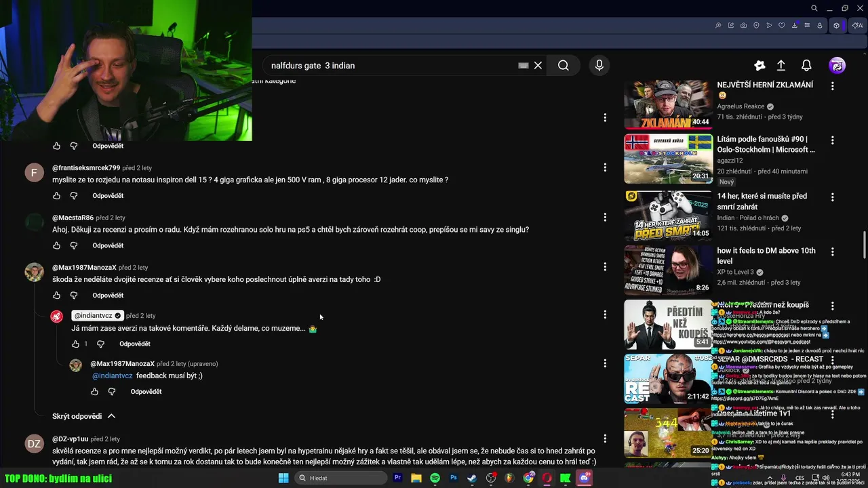The image size is (868, 488).
Task: Click 'how it feels to DM above 10th level' title
Action: point(766,256)
